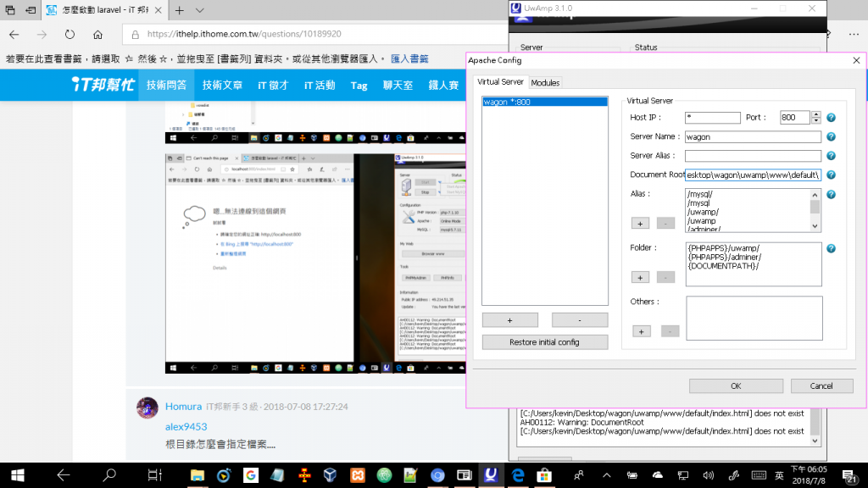Decrease Port value with down arrow
This screenshot has height=488, width=868.
816,120
